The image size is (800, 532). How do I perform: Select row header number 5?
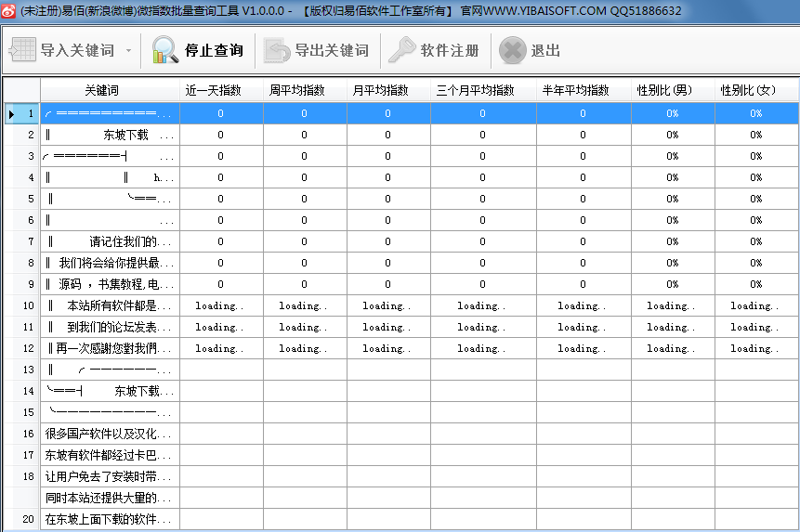tap(22, 199)
